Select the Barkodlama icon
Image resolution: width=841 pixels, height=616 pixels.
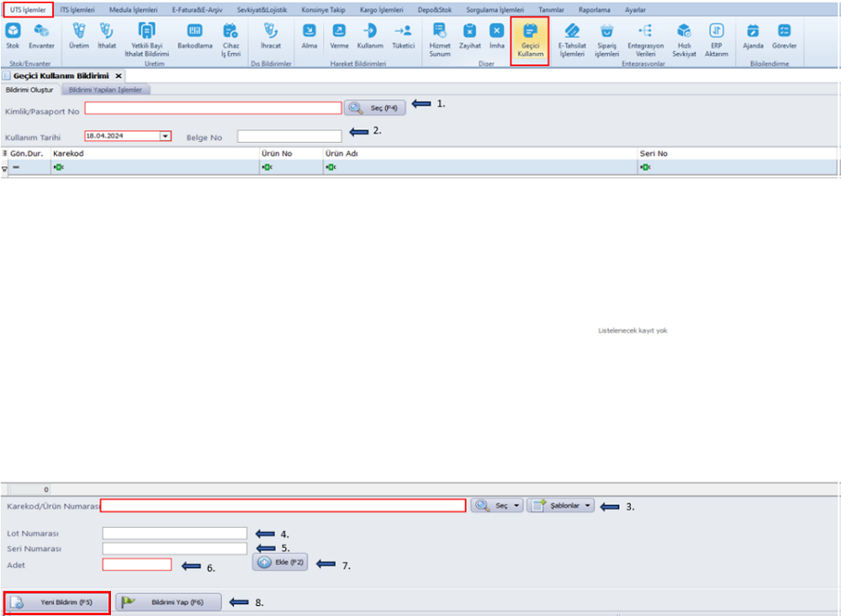(x=194, y=35)
